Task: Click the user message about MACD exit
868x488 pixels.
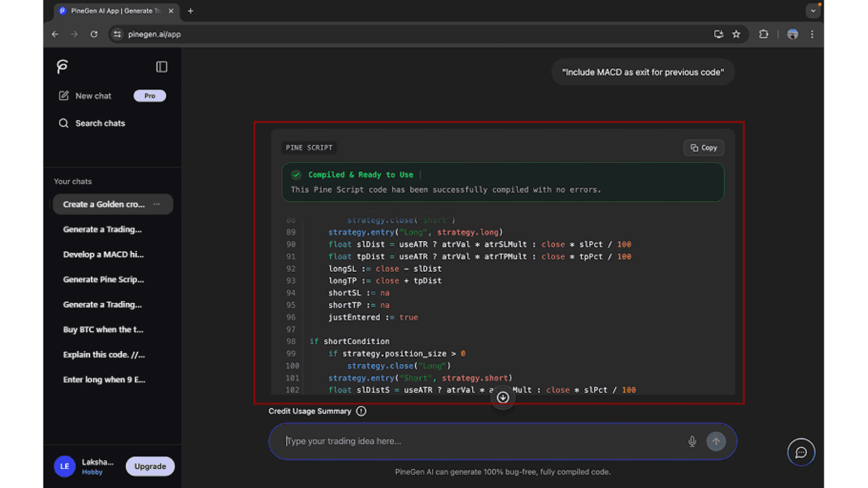Action: click(643, 72)
